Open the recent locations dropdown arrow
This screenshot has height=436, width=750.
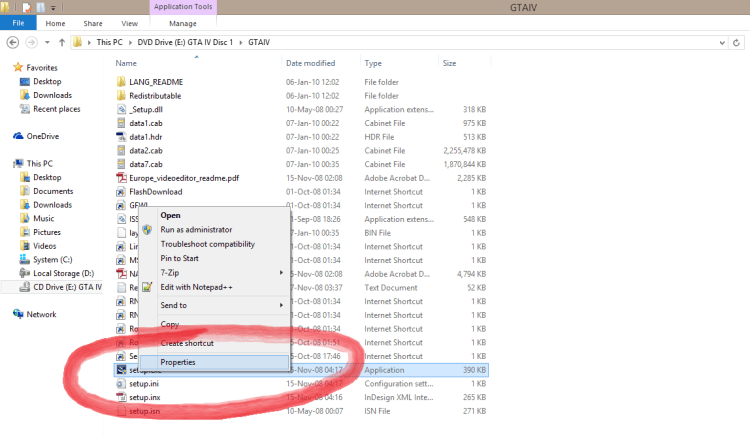[x=47, y=43]
